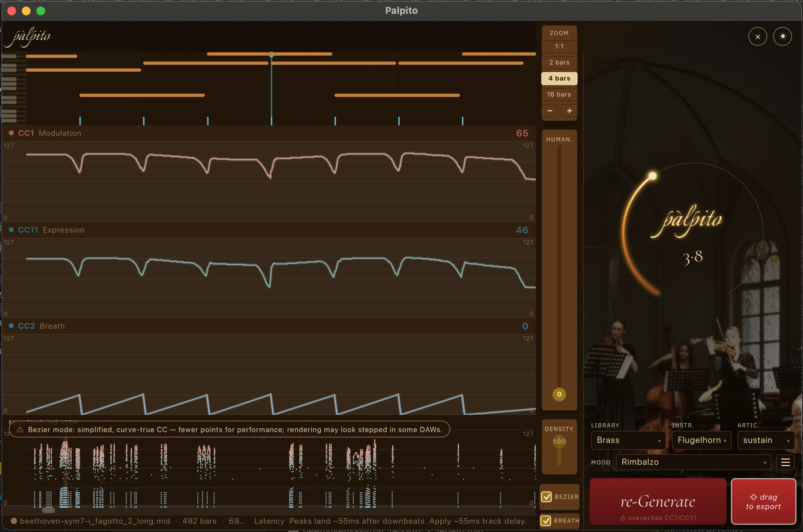803x532 pixels.
Task: Click the CC2 Breath value 0
Action: click(525, 326)
